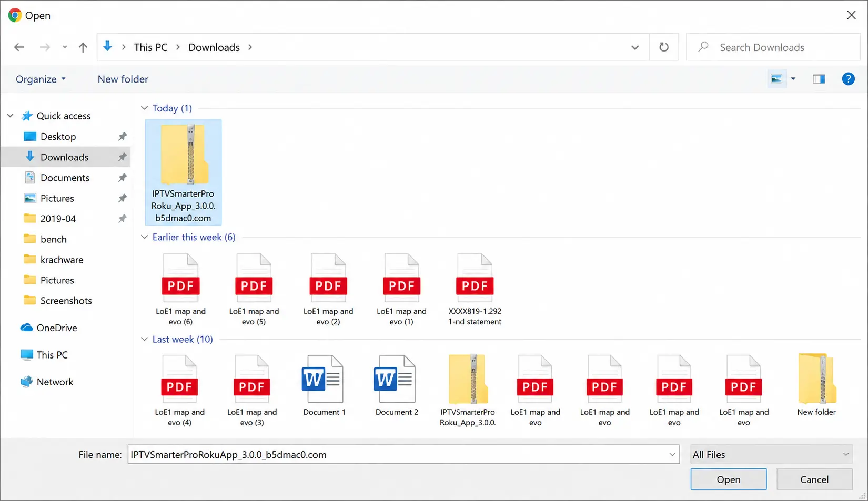Viewport: 868px width, 501px height.
Task: Select PDF LoE1 map and evo (4)
Action: tap(179, 391)
